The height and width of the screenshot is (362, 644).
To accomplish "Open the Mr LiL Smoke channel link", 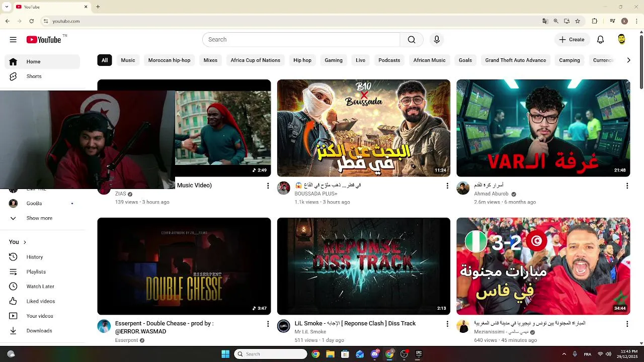I will coord(310,332).
